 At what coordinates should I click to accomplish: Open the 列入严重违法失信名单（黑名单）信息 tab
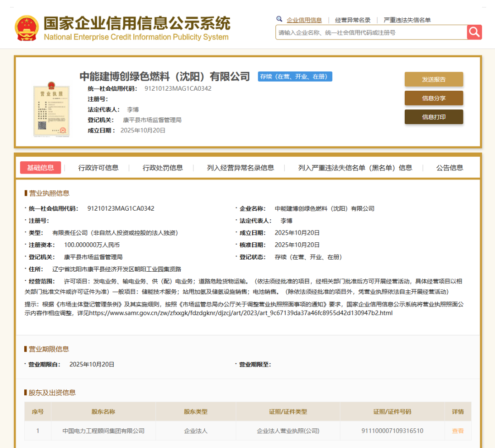354,168
